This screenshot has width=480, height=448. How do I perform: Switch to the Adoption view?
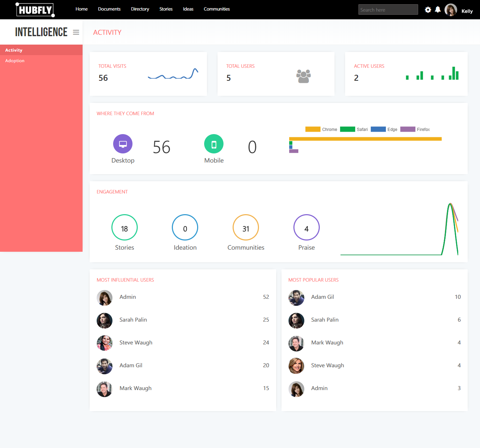[15, 60]
